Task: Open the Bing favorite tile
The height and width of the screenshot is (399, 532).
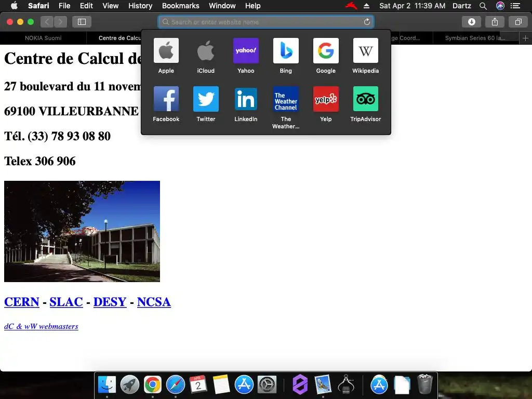Action: (286, 50)
